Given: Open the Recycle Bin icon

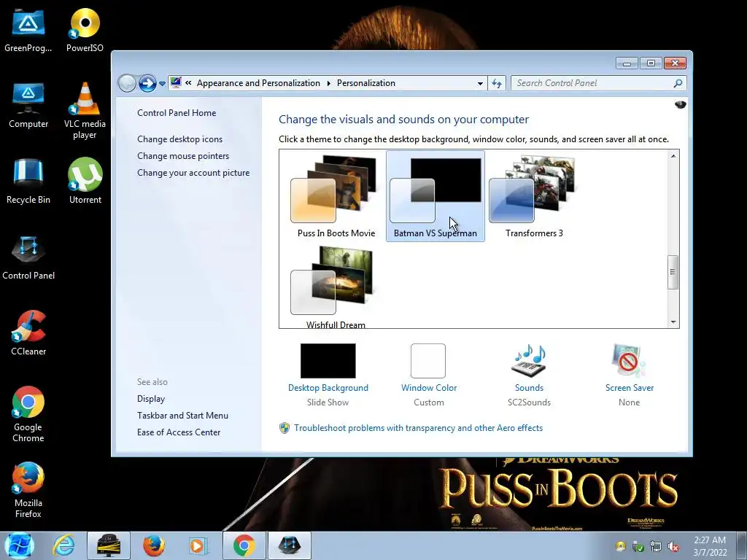Looking at the screenshot, I should (28, 182).
